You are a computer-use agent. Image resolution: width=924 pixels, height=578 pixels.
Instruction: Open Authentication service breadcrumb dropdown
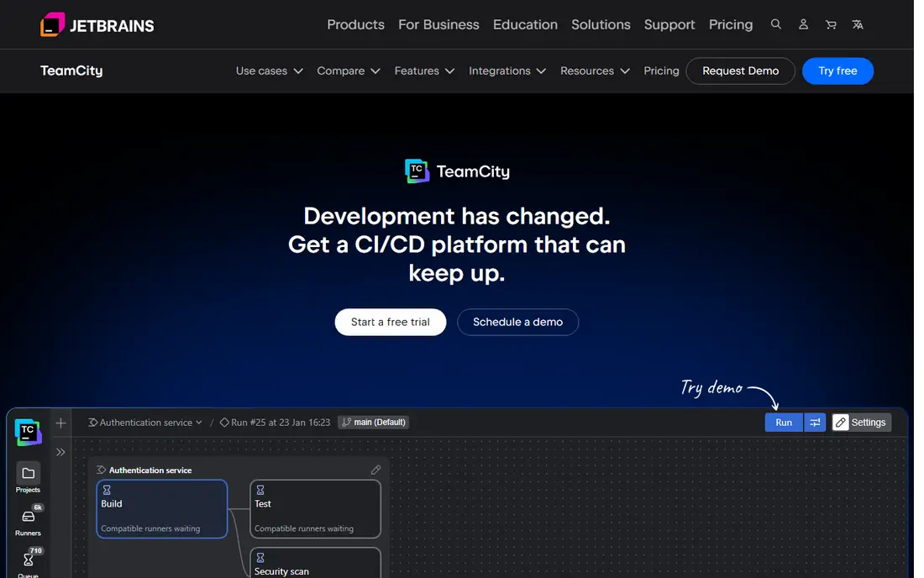tap(145, 423)
